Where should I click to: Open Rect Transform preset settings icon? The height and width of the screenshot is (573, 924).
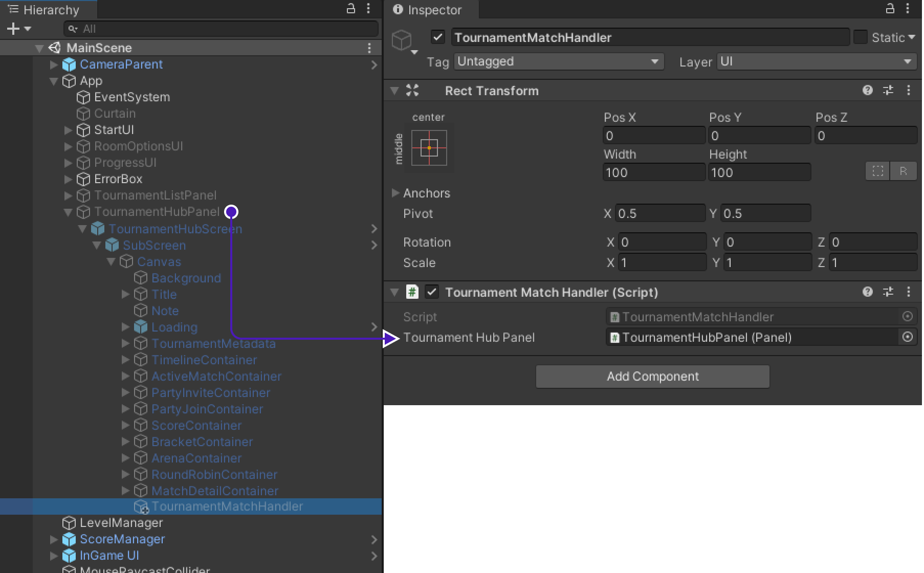888,91
